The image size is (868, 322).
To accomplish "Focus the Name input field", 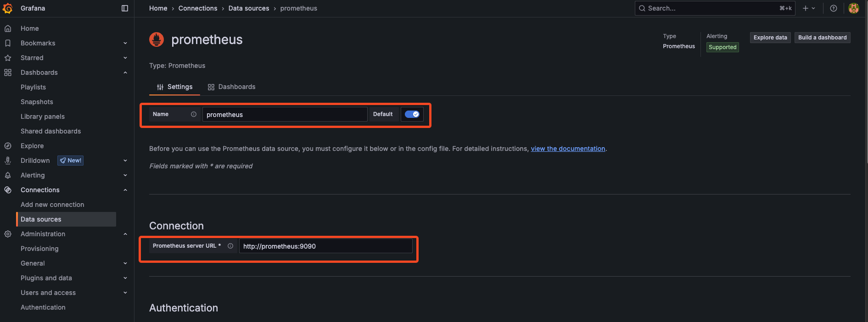I will click(285, 114).
